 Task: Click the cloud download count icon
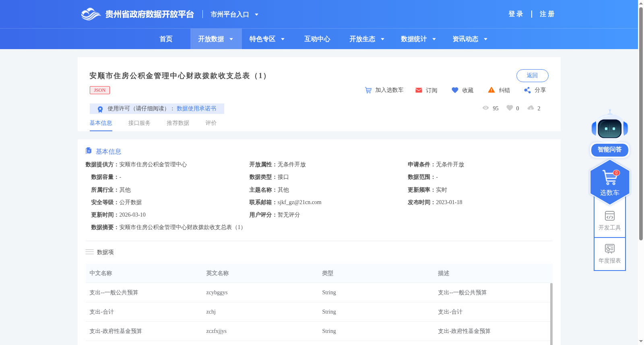(530, 108)
